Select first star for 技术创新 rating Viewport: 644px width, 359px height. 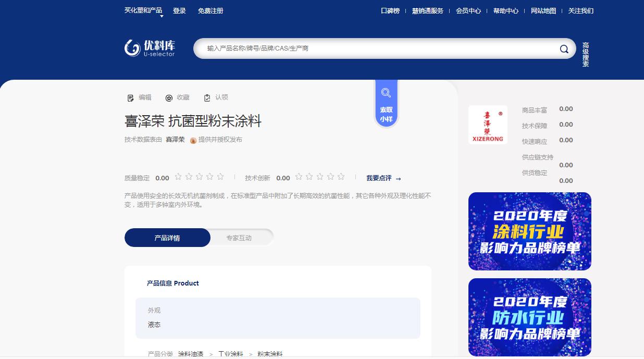pyautogui.click(x=299, y=177)
